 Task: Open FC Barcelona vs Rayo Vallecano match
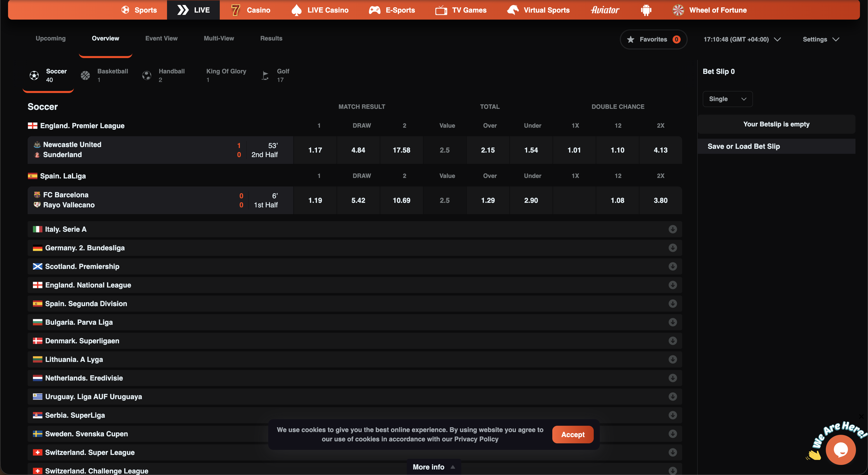[160, 200]
